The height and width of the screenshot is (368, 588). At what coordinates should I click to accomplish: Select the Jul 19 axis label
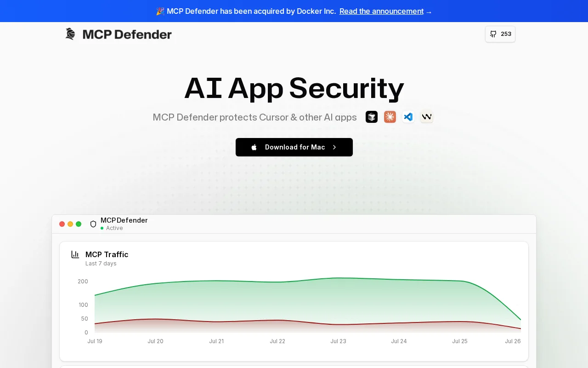click(x=95, y=341)
